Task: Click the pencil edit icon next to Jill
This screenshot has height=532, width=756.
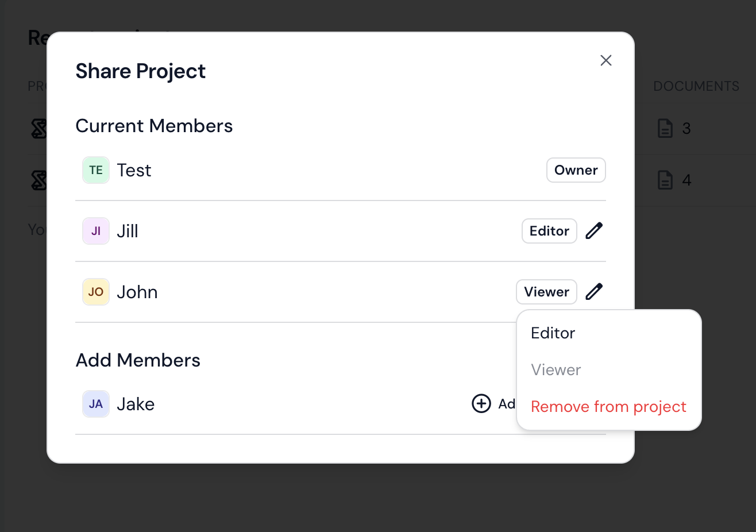Action: pos(594,231)
